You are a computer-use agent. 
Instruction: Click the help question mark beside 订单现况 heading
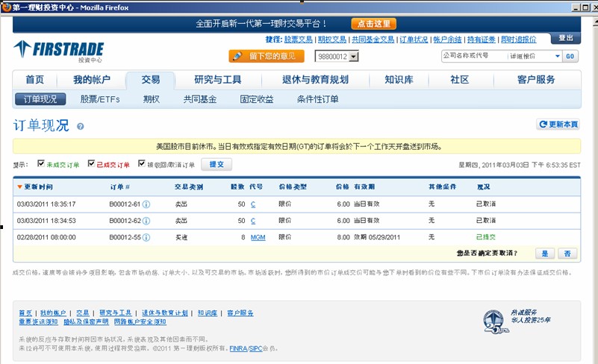click(x=80, y=126)
